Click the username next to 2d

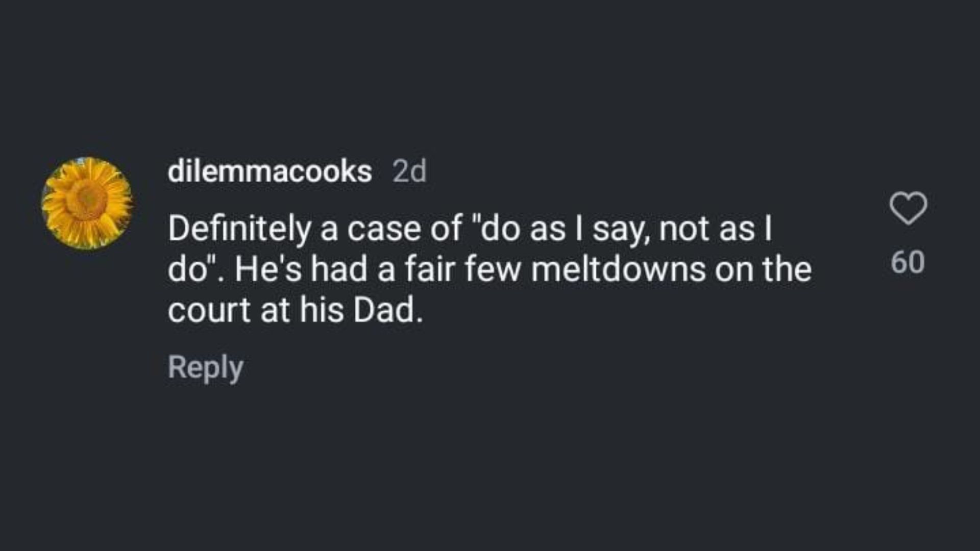(x=269, y=171)
